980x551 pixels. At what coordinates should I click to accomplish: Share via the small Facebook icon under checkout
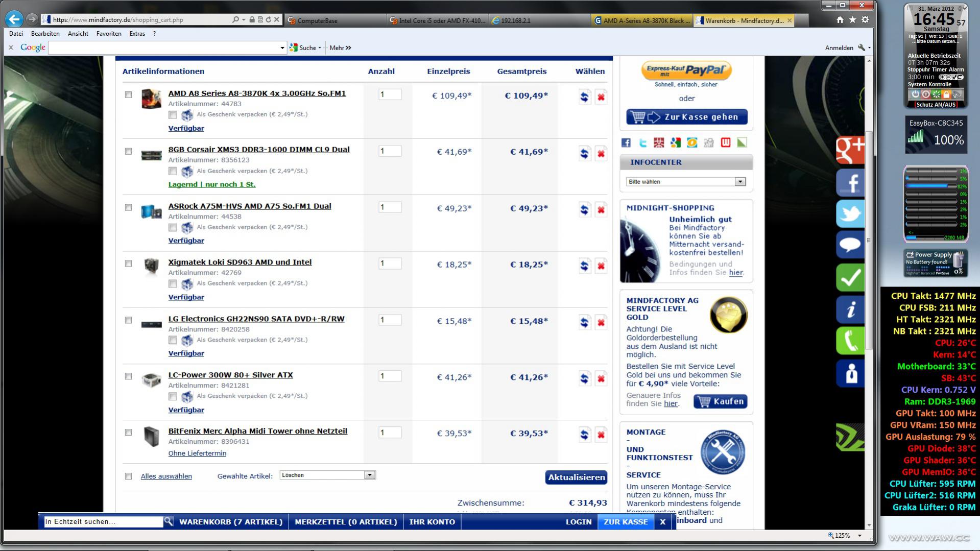coord(626,143)
